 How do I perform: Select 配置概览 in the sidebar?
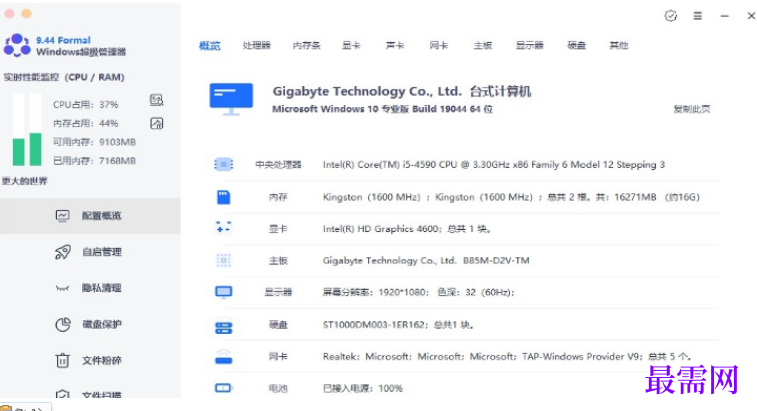[90, 216]
